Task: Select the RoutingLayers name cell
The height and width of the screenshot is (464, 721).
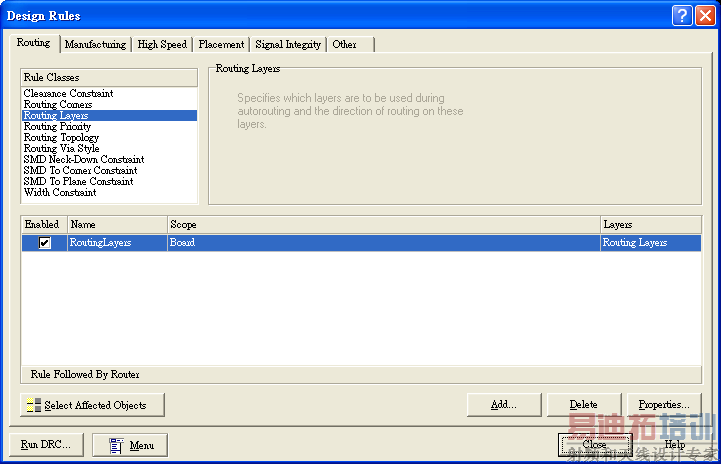Action: 117,242
